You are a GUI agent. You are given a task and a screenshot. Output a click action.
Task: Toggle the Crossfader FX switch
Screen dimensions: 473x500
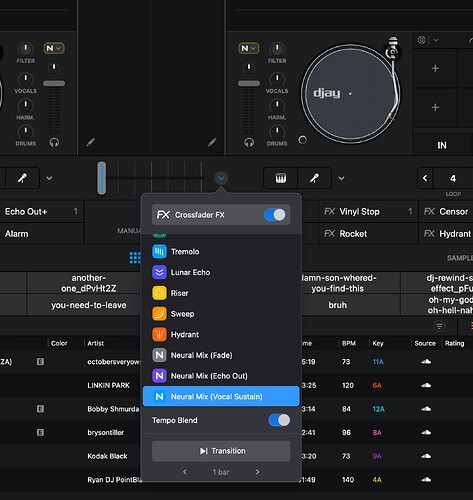pos(275,215)
